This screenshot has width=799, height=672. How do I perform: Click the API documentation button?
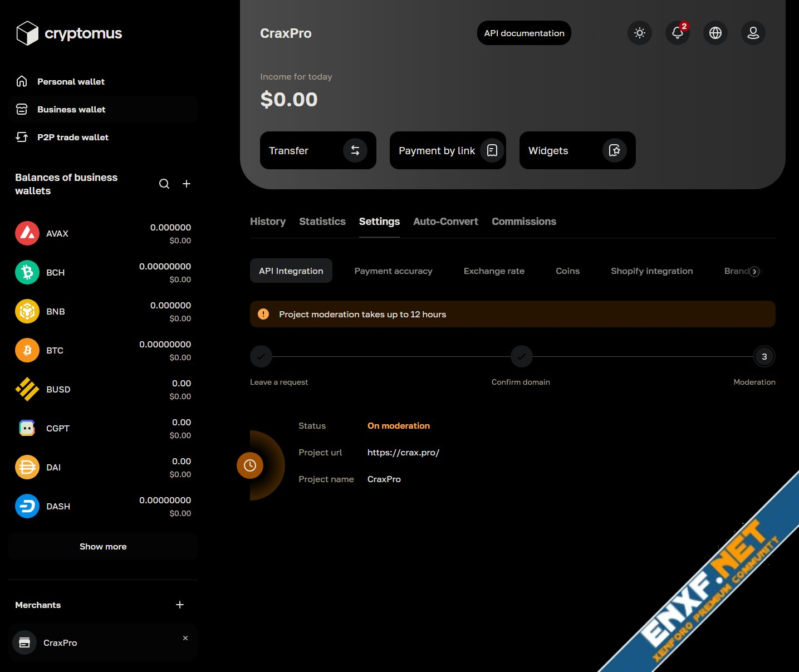(524, 33)
